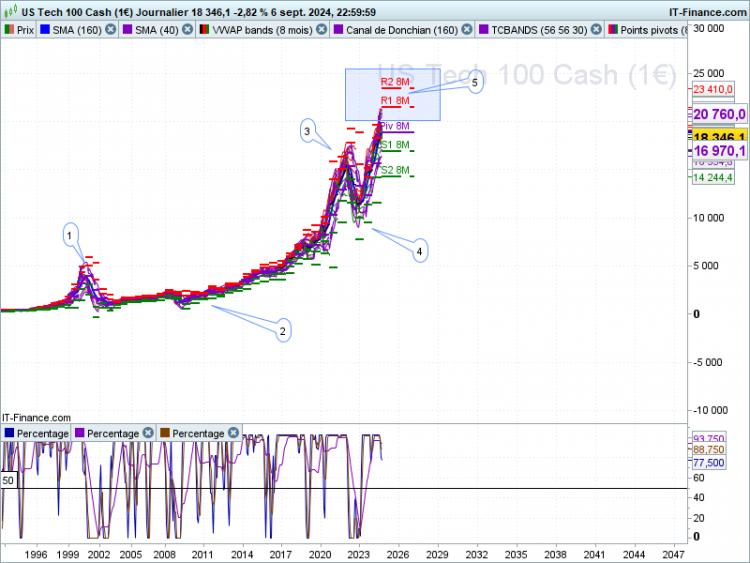
Task: Open the TCBANDS (56 56 30) tab
Action: (539, 30)
